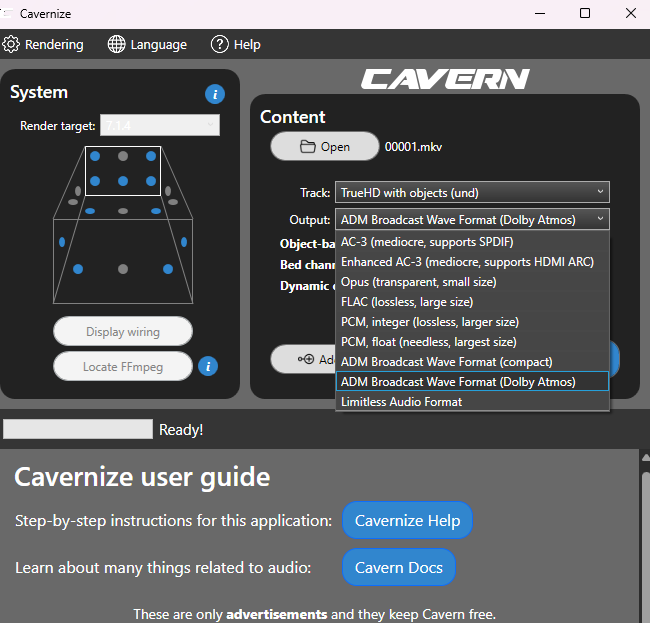Expand the Render target dropdown

click(160, 125)
